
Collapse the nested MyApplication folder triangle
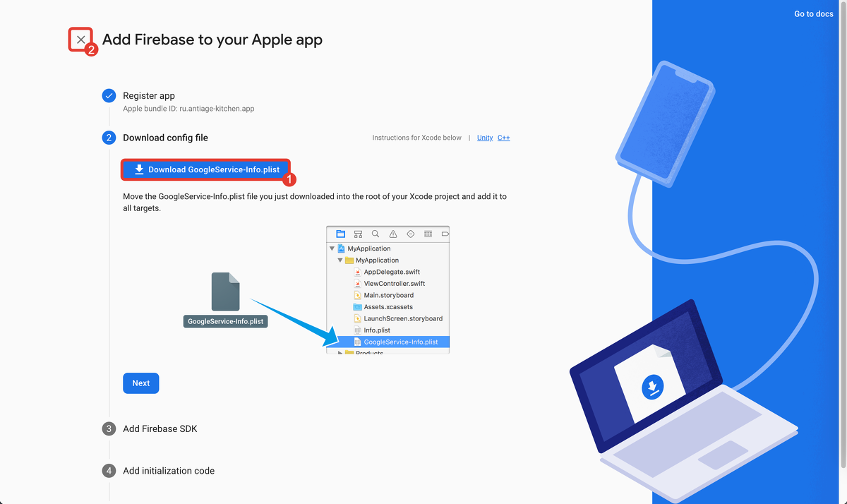[340, 260]
